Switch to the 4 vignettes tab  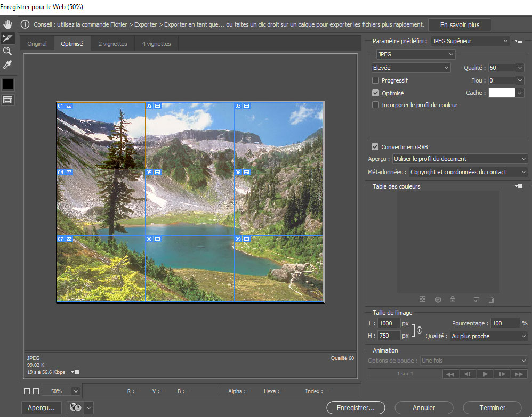(x=156, y=44)
